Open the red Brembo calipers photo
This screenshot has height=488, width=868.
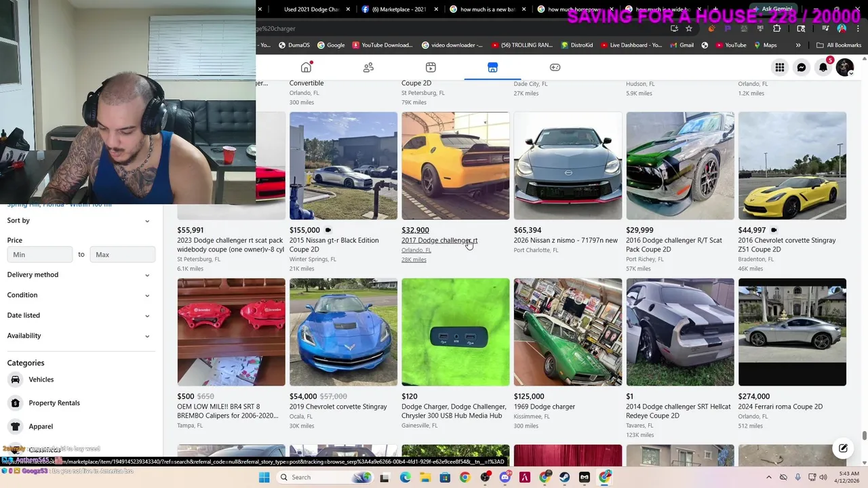point(231,332)
